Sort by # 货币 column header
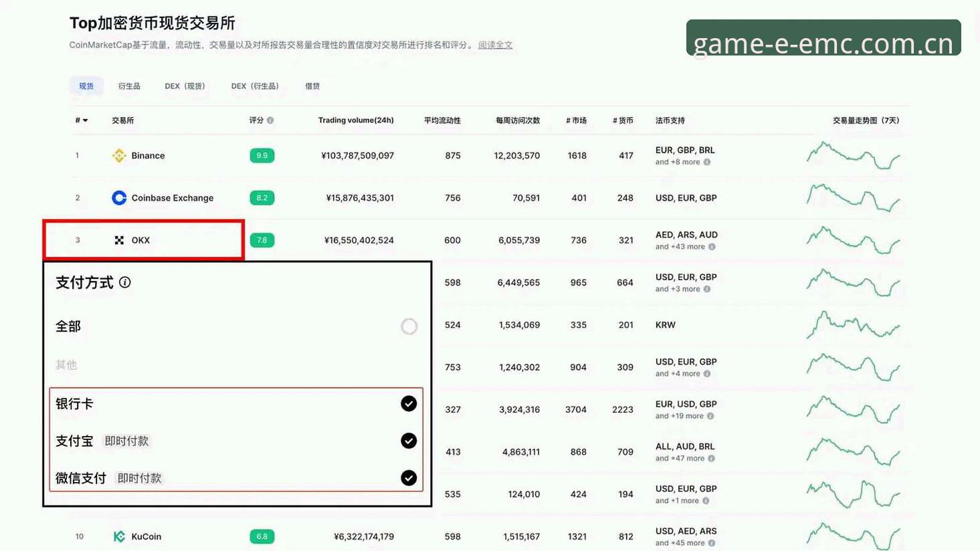 623,120
